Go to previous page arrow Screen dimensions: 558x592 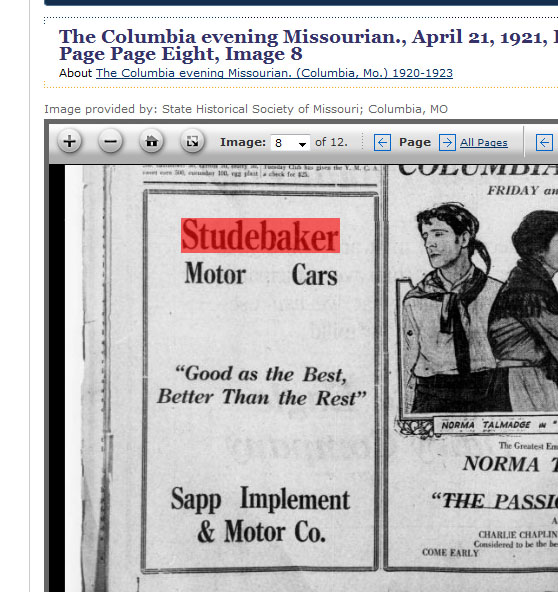click(x=382, y=143)
